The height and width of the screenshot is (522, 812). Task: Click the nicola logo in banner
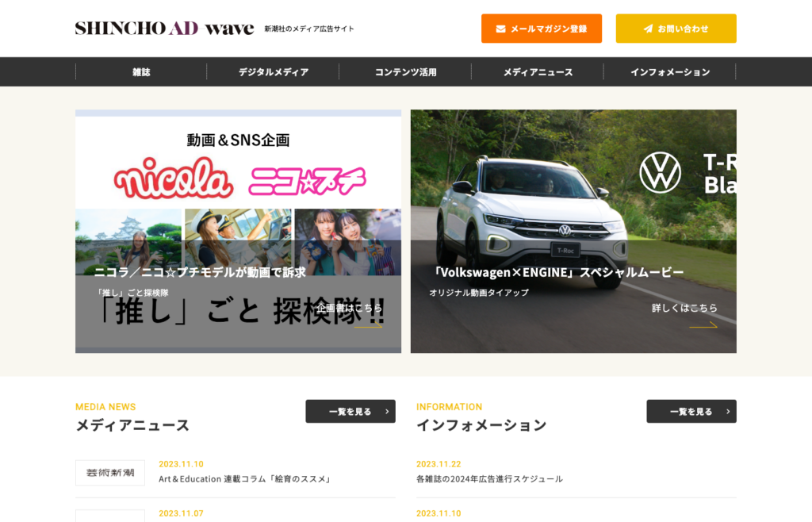coord(173,178)
